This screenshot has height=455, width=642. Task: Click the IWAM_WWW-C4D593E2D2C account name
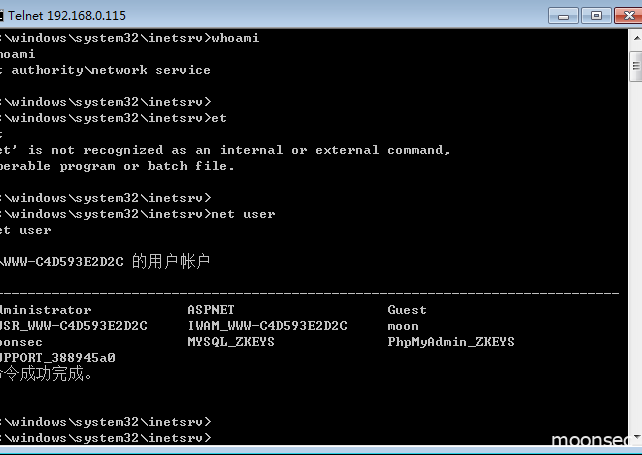pyautogui.click(x=267, y=326)
